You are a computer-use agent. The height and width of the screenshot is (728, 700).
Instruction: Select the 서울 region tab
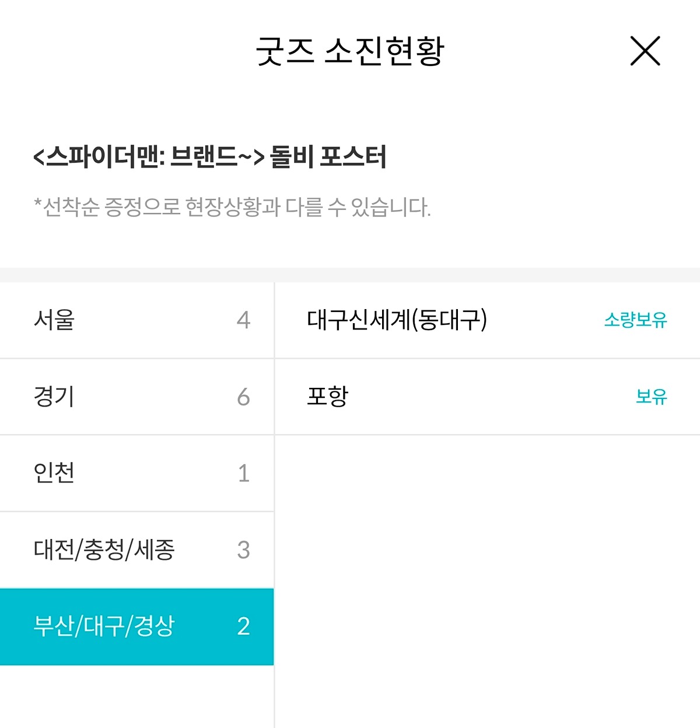136,320
